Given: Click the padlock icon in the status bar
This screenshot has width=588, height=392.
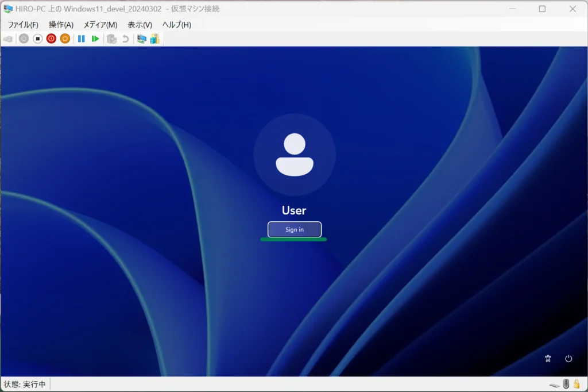Looking at the screenshot, I should [x=576, y=383].
